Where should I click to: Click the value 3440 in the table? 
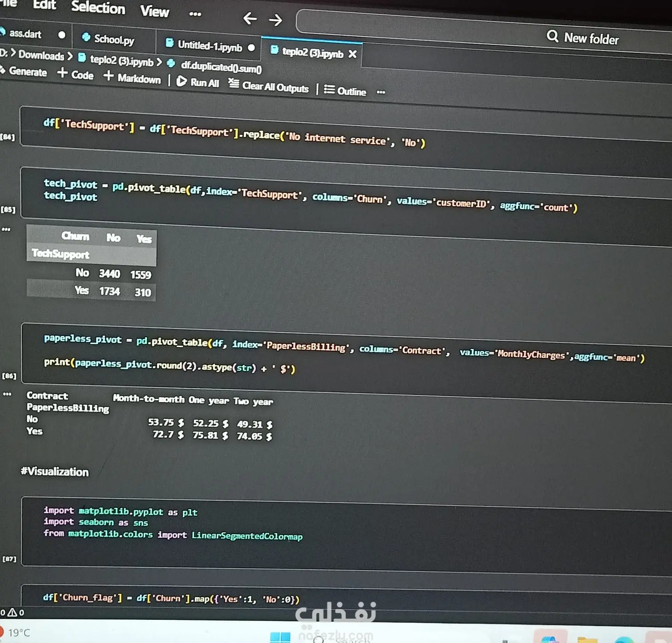[x=110, y=274]
